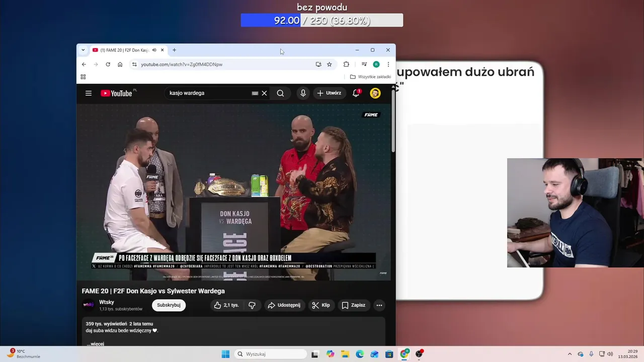Screen dimensions: 644x362
Task: Click the 'bez powodu' goal progress bar
Action: pyautogui.click(x=322, y=21)
